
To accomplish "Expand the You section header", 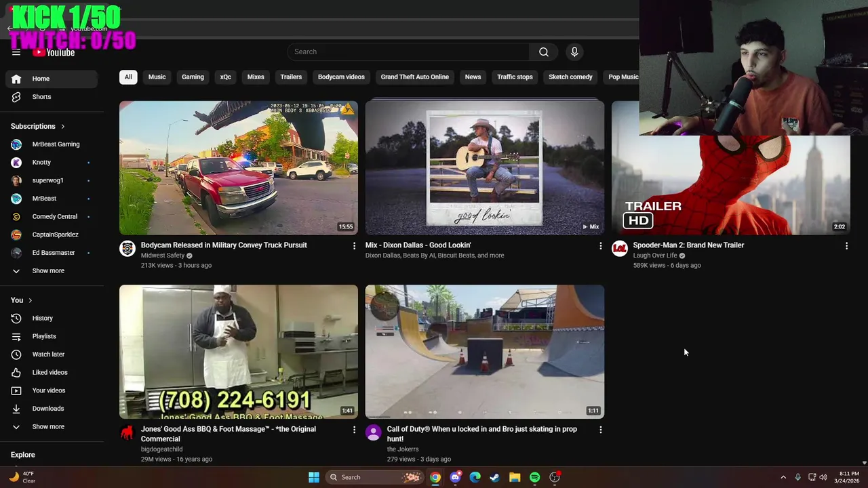I will click(22, 300).
